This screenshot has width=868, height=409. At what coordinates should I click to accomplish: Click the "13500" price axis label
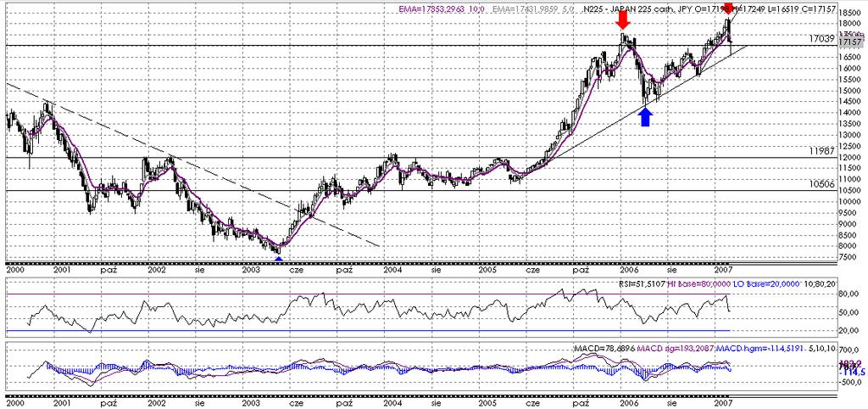pos(850,124)
